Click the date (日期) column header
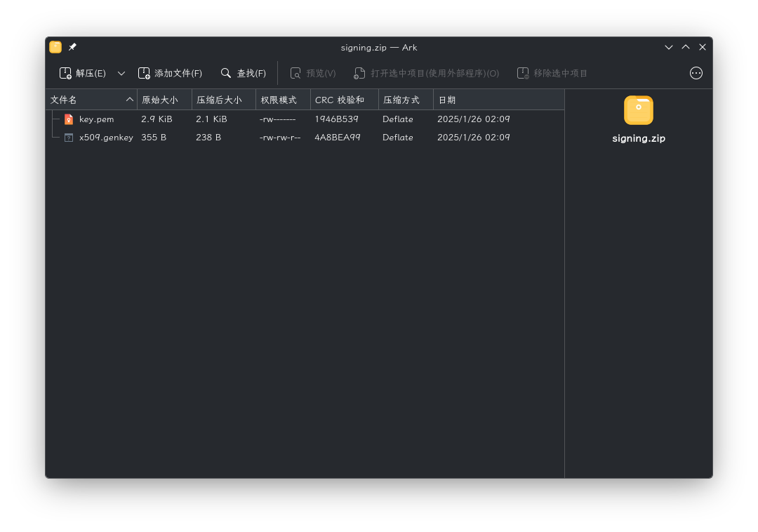Viewport: 758px width, 532px height. pyautogui.click(x=499, y=100)
